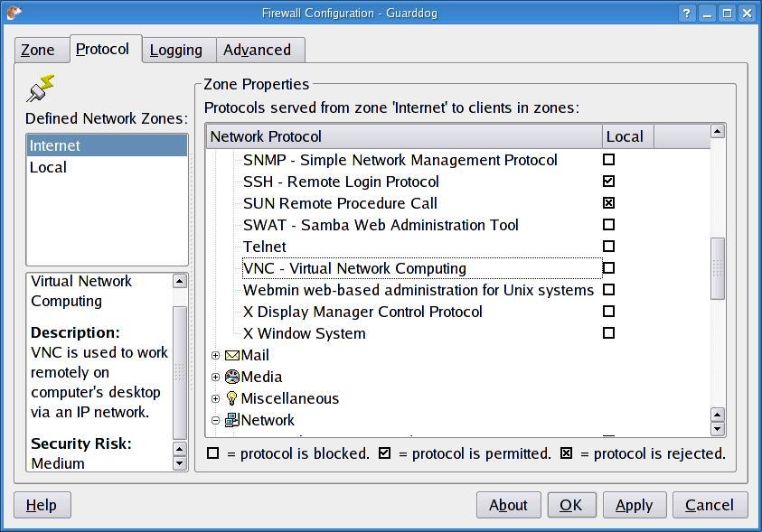The height and width of the screenshot is (532, 762).
Task: Click the description panel scroll-up arrow at top
Action: (180, 281)
